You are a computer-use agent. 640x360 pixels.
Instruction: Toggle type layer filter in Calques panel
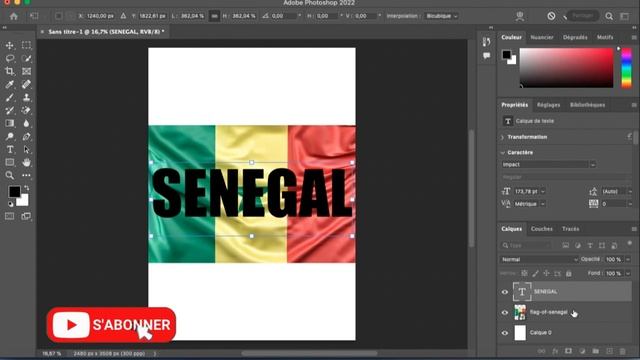coord(590,245)
